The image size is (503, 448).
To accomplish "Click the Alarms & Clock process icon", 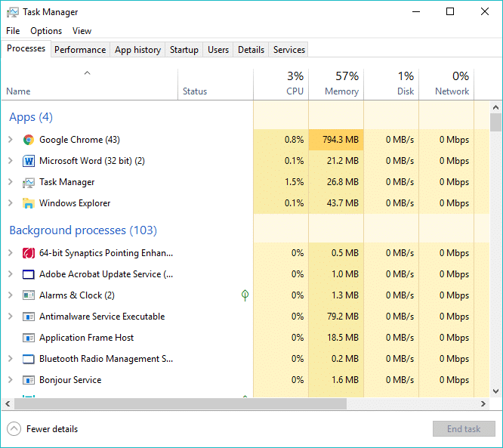I will [x=29, y=295].
